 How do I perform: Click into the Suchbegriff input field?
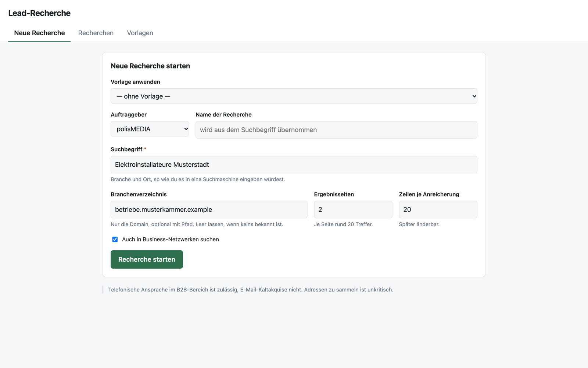pos(294,164)
